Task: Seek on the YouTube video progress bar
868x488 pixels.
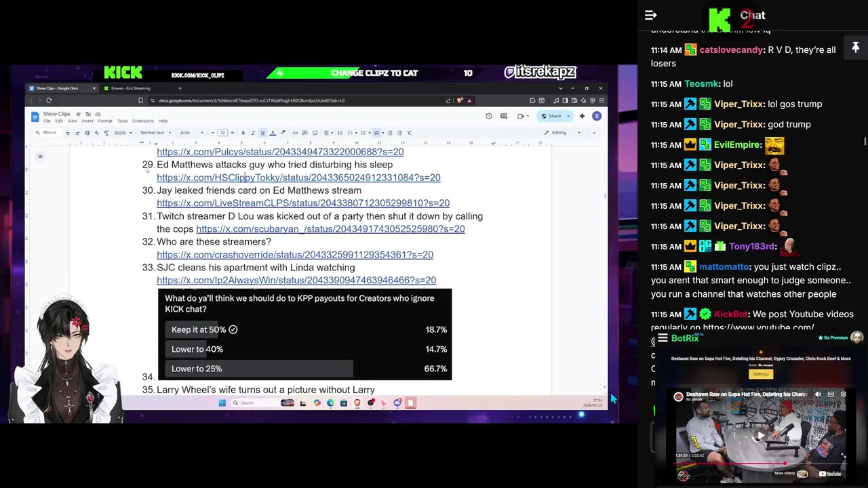Action: click(761, 464)
